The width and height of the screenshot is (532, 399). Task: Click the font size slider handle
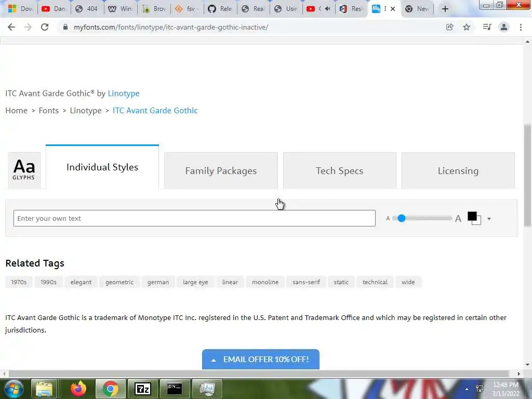point(402,218)
